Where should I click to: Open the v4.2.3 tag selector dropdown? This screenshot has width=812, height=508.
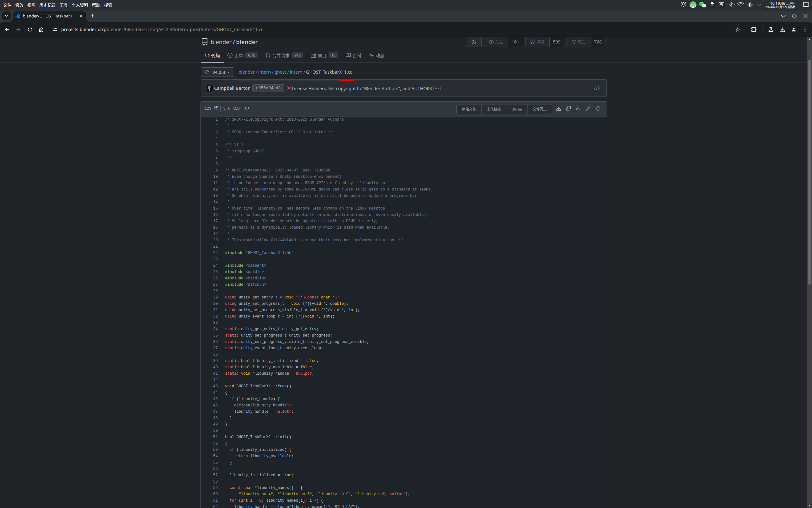click(x=217, y=72)
